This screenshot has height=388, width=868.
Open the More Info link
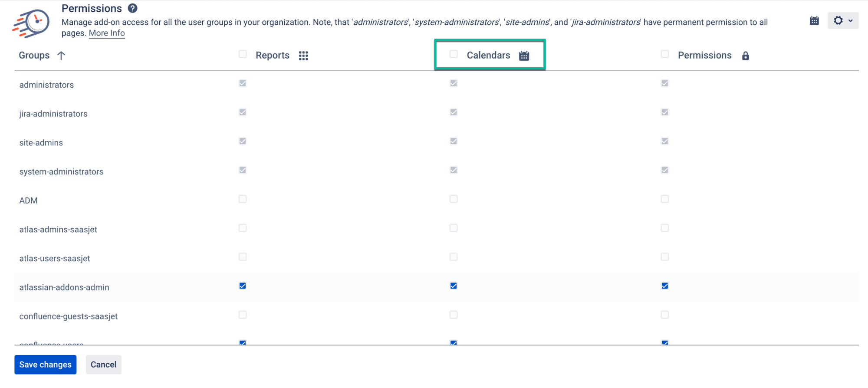point(107,33)
